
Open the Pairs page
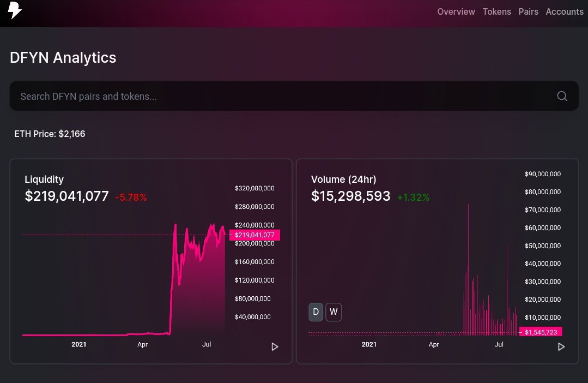point(528,11)
